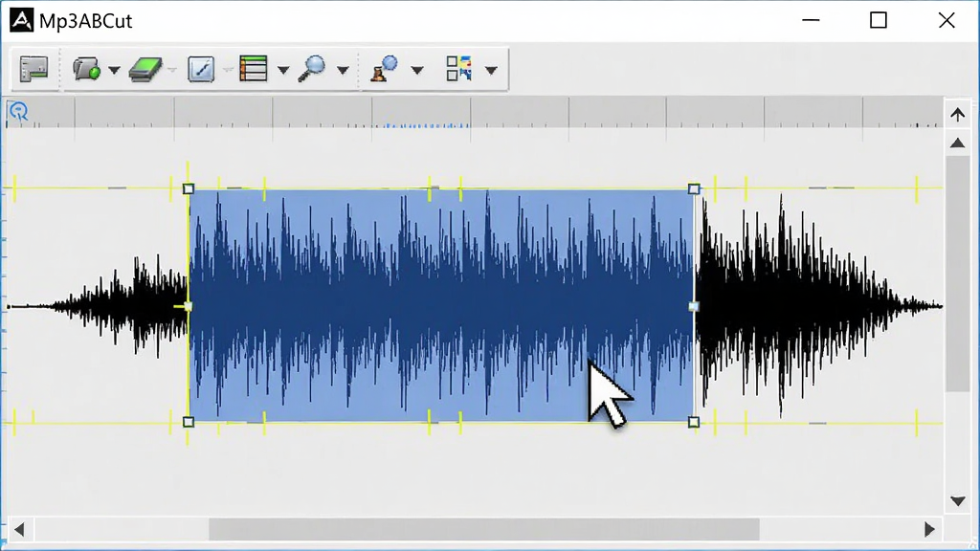Click vertical scrollbar up triangle
The height and width of the screenshot is (551, 980).
point(957,143)
